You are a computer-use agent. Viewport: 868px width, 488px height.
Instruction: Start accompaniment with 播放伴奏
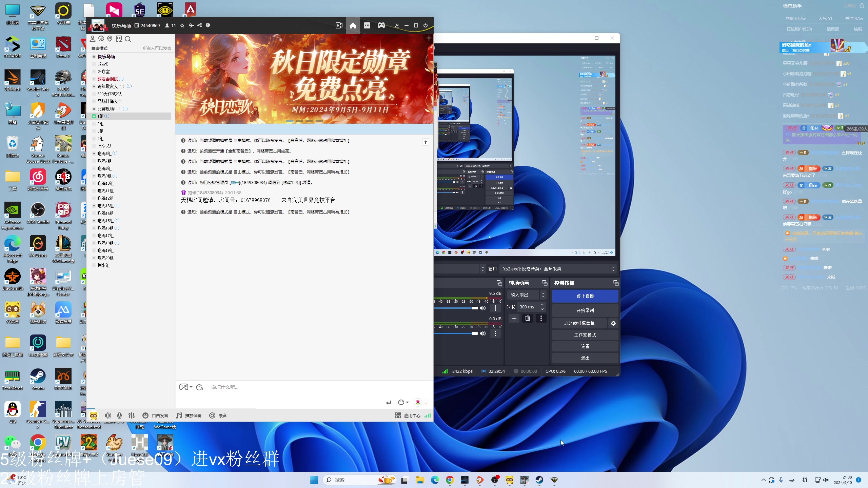189,415
